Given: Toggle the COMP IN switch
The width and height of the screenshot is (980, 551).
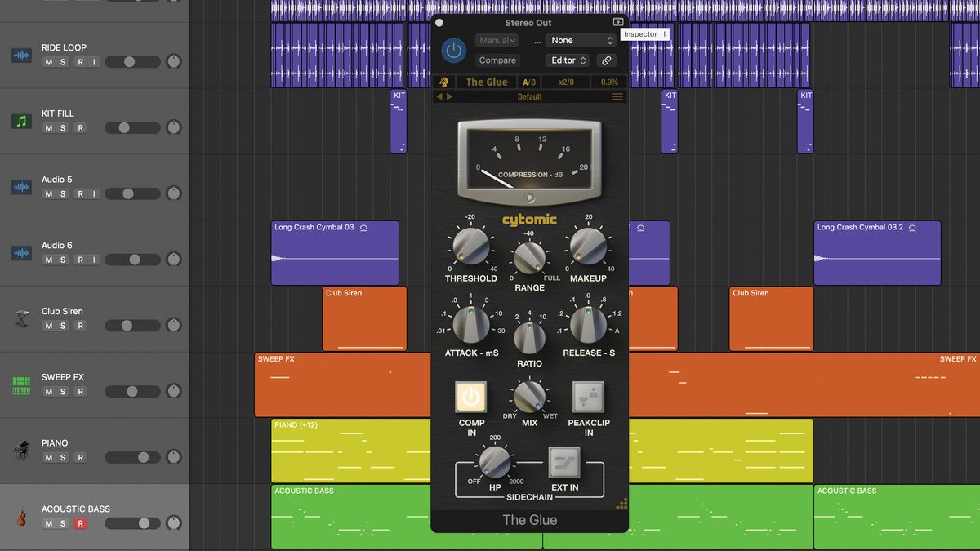Looking at the screenshot, I should [x=470, y=398].
